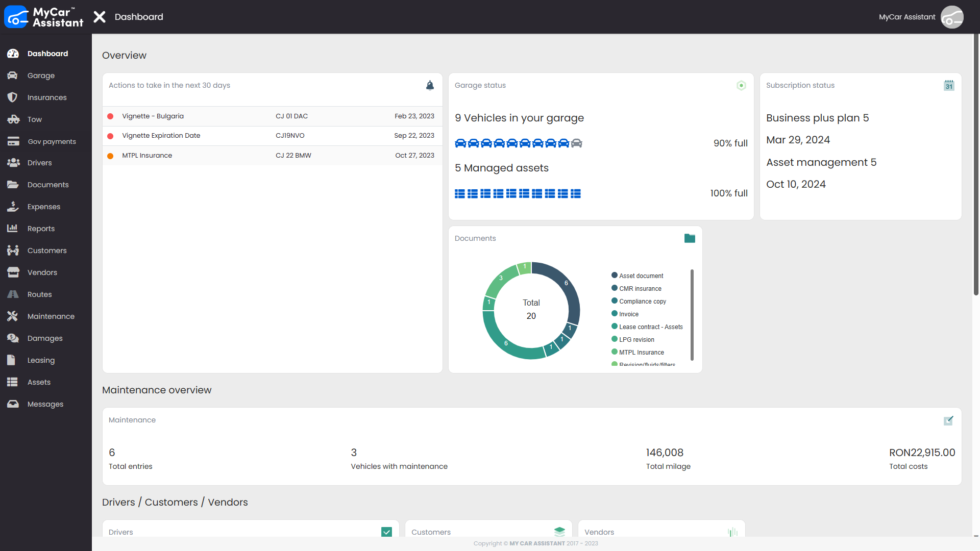The image size is (980, 551).
Task: Click the Gov payments card icon
Action: click(13, 141)
